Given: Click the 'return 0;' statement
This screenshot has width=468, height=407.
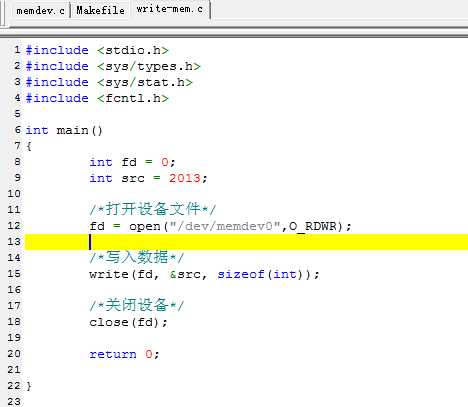Looking at the screenshot, I should (124, 354).
